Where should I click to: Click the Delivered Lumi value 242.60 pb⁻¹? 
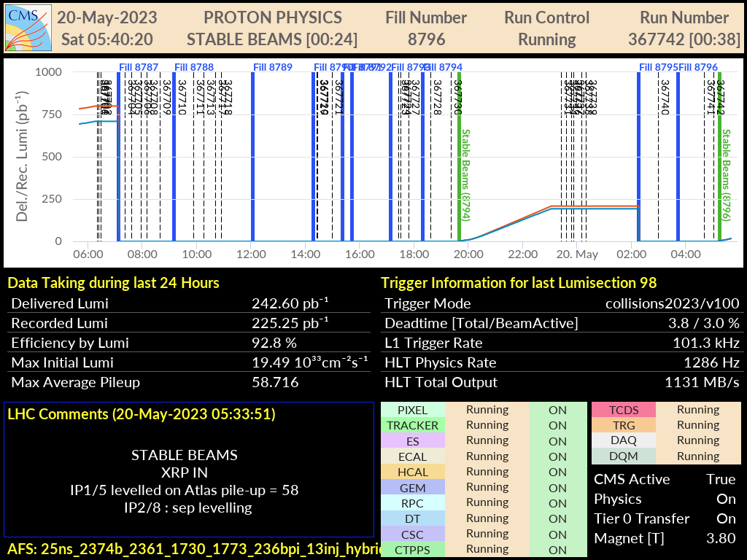[x=290, y=303]
